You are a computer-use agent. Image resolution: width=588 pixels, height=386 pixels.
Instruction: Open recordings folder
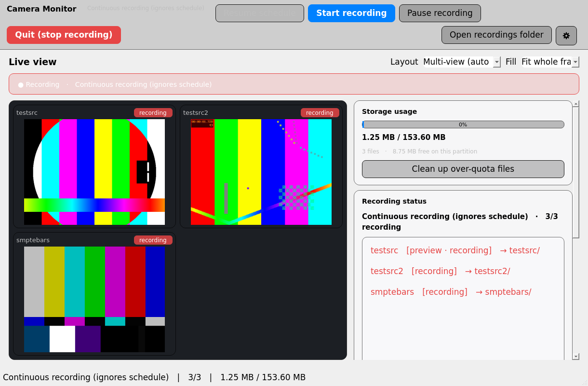pyautogui.click(x=496, y=35)
